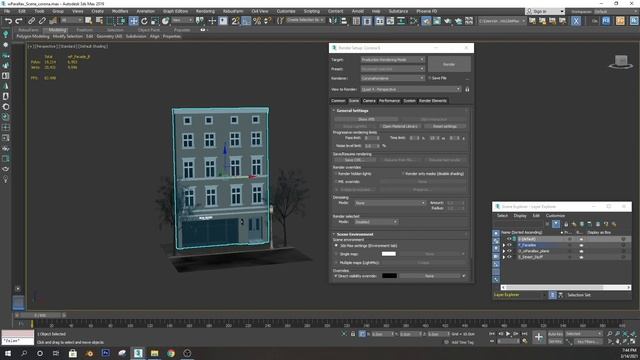Click the Redo arrow in main toolbar
This screenshot has height=360, width=640.
point(18,21)
